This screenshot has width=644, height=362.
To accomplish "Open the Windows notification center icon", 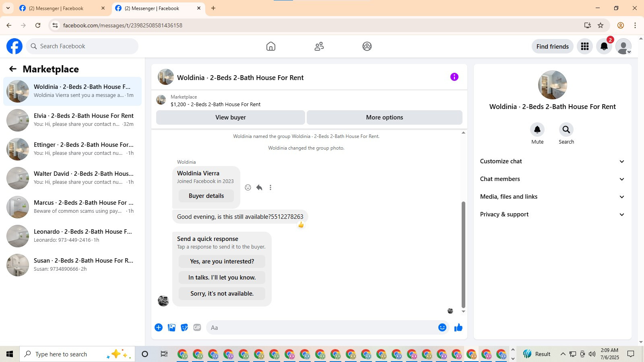I will 631,354.
